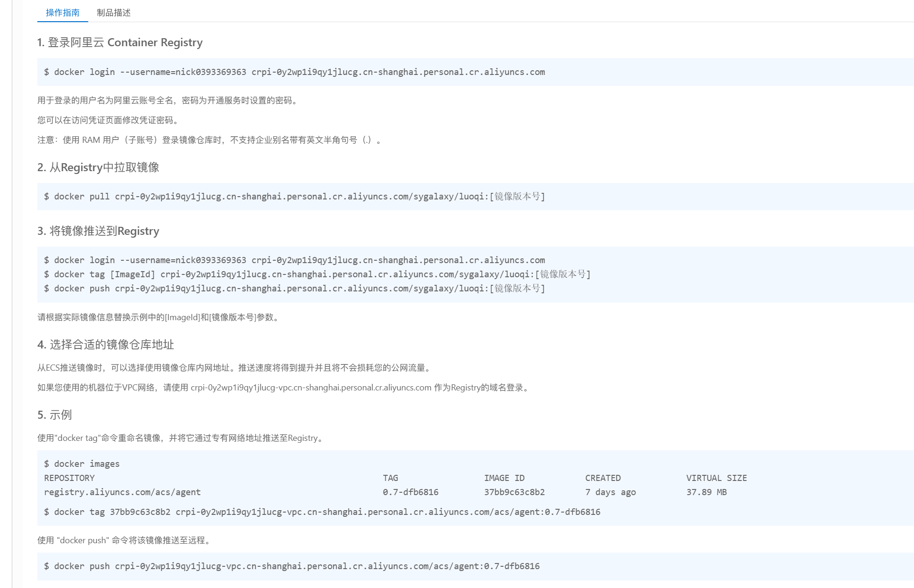Image resolution: width=914 pixels, height=588 pixels.
Task: Click the docker push sygalaxy/luoqi command line
Action: click(x=294, y=289)
